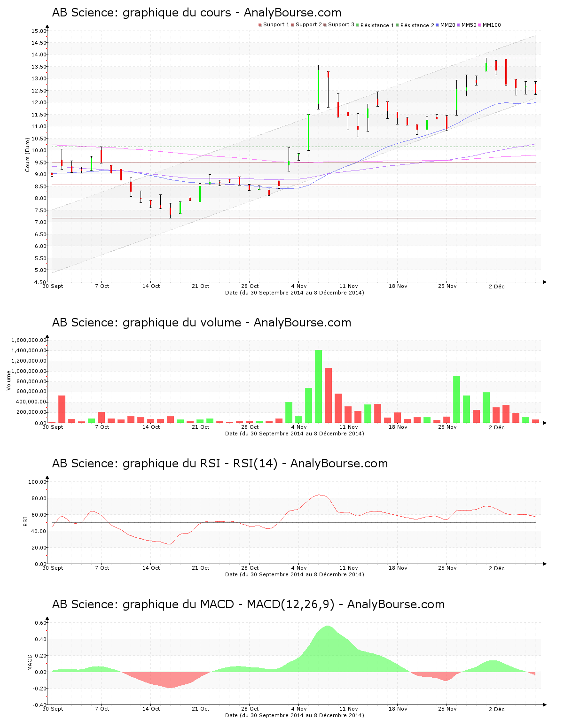Click the 15.00 value on price axis
Screen dimensions: 564x728
coord(39,31)
